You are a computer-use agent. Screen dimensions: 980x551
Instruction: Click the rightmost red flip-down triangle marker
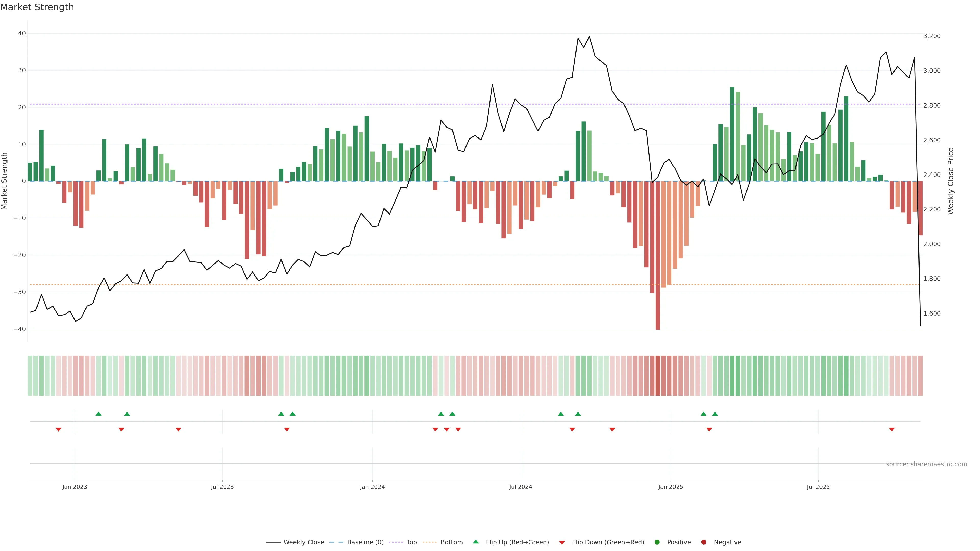[x=892, y=429]
